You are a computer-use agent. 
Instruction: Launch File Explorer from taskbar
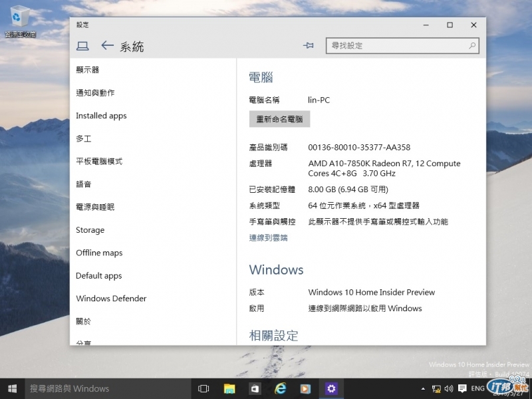[x=229, y=388]
